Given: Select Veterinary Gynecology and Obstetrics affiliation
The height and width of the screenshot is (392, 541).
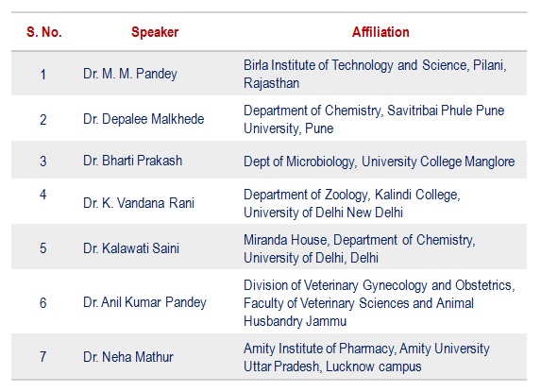Looking at the screenshot, I should 380,303.
